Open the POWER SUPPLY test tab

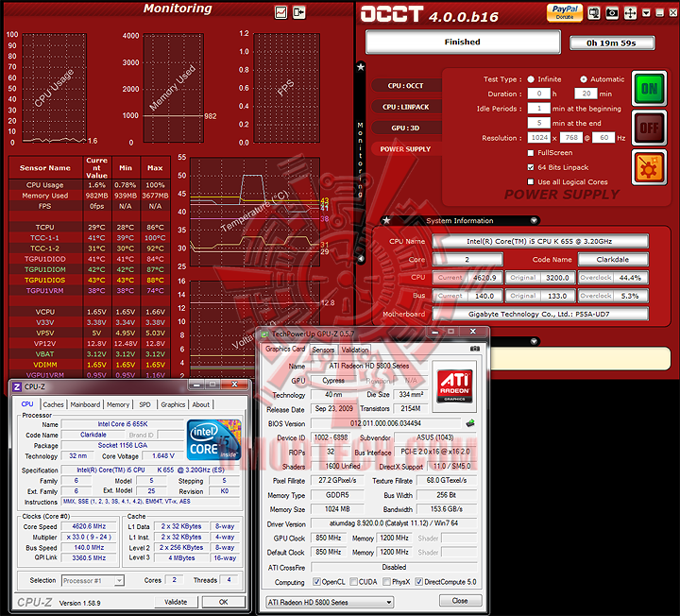(405, 149)
